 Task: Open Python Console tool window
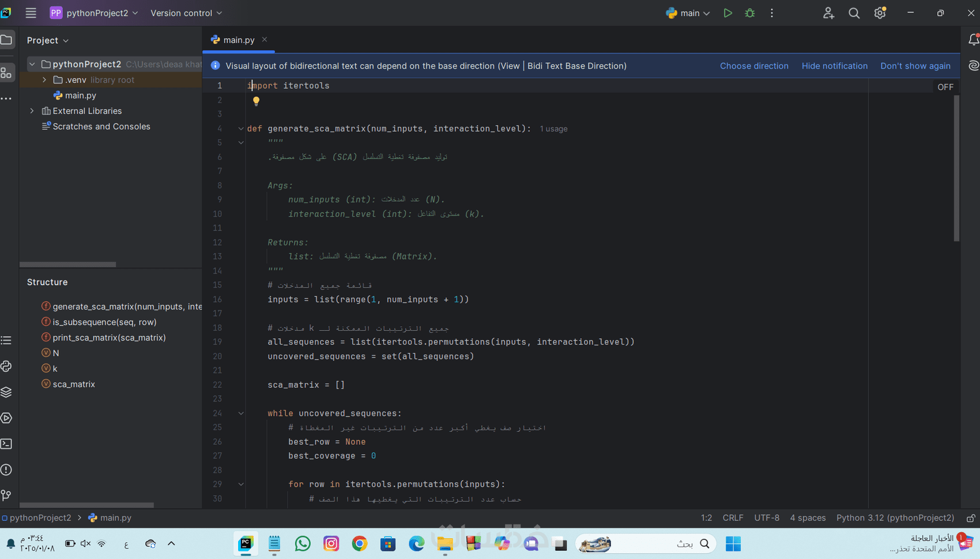[6, 367]
